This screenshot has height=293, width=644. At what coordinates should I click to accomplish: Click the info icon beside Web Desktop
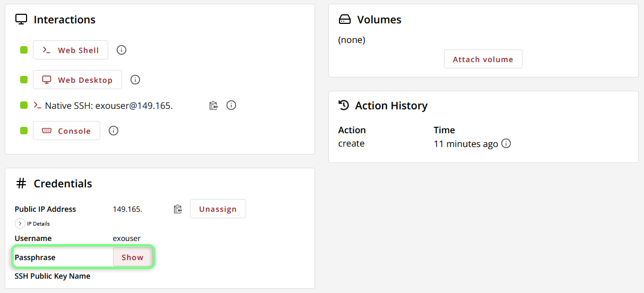coord(135,80)
